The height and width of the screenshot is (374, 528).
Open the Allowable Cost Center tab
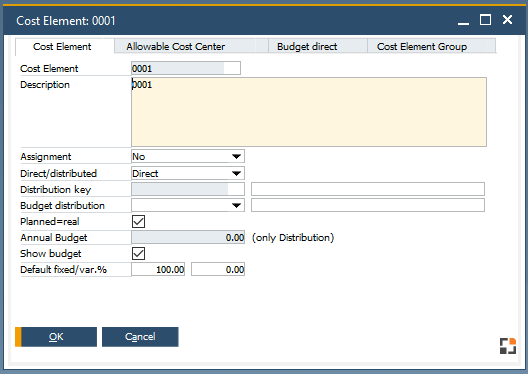191,46
